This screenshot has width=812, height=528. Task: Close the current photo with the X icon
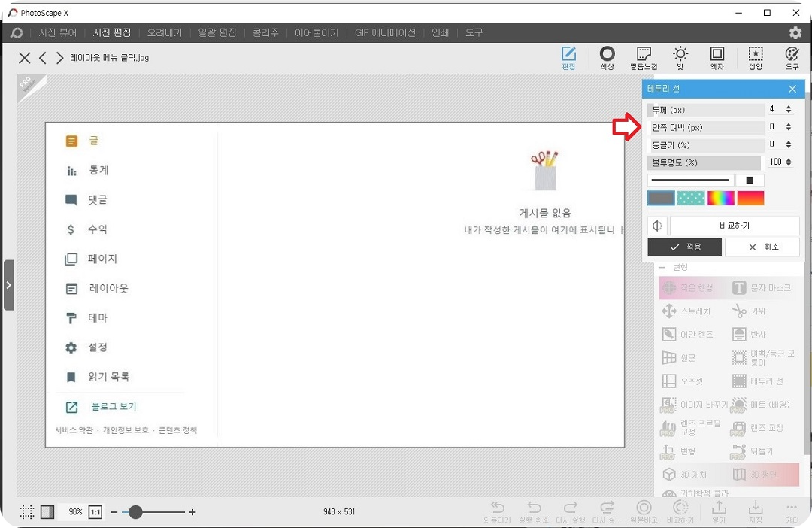[24, 57]
